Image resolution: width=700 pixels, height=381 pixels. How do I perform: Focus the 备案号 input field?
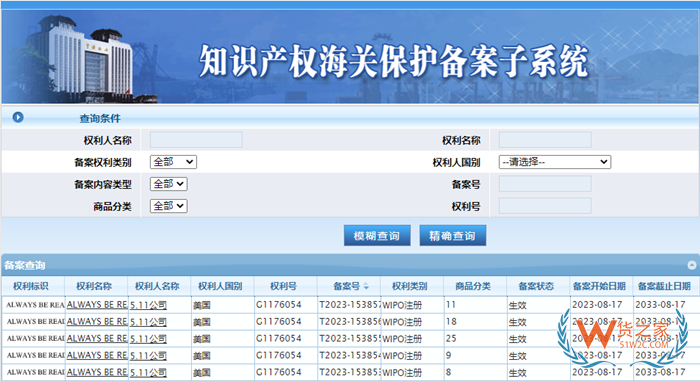[545, 184]
